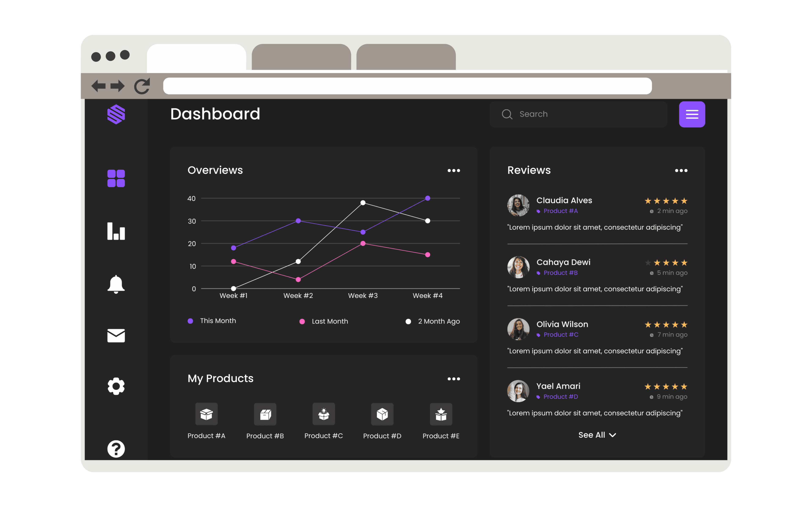
Task: Click the help question mark icon
Action: click(x=115, y=449)
